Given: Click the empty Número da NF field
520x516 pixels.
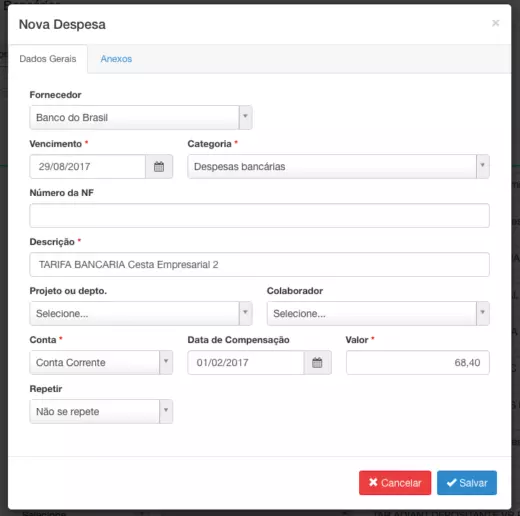Looking at the screenshot, I should [259, 215].
